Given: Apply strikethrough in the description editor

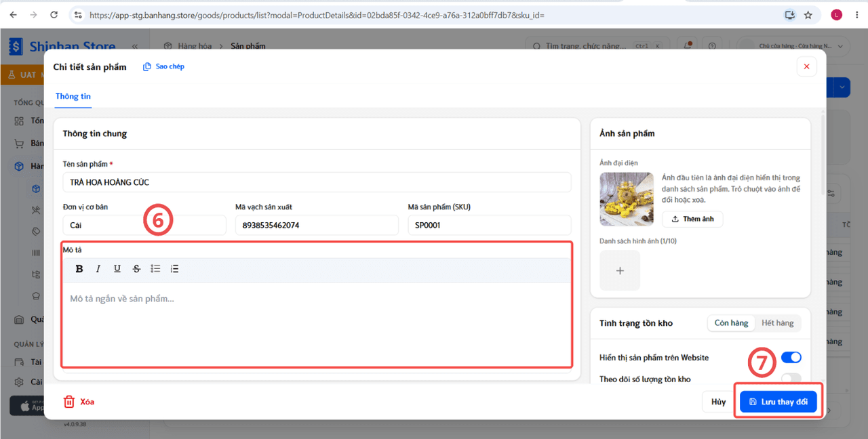Looking at the screenshot, I should 136,269.
